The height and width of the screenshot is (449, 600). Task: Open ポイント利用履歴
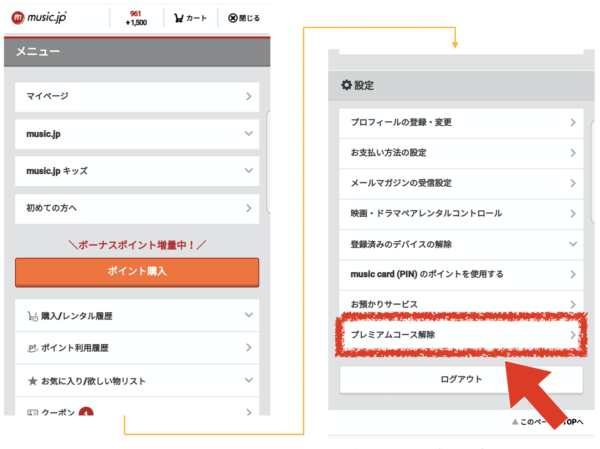pyautogui.click(x=137, y=348)
